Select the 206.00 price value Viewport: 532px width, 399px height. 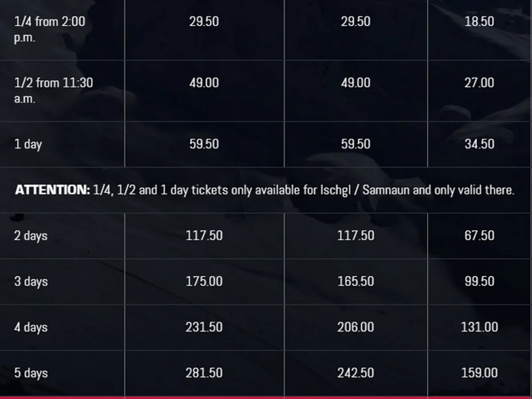[356, 327]
